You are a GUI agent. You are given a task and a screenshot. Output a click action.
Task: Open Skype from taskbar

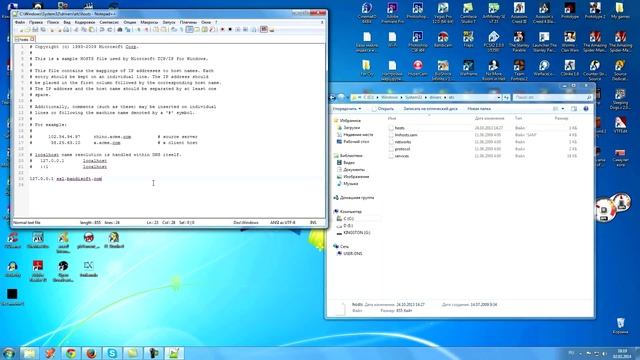click(x=112, y=353)
